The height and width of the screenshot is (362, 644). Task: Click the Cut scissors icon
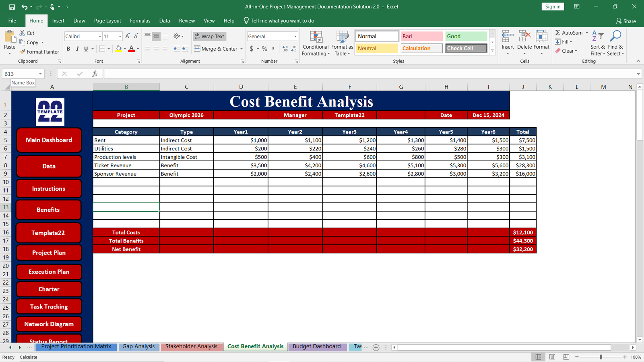[23, 33]
